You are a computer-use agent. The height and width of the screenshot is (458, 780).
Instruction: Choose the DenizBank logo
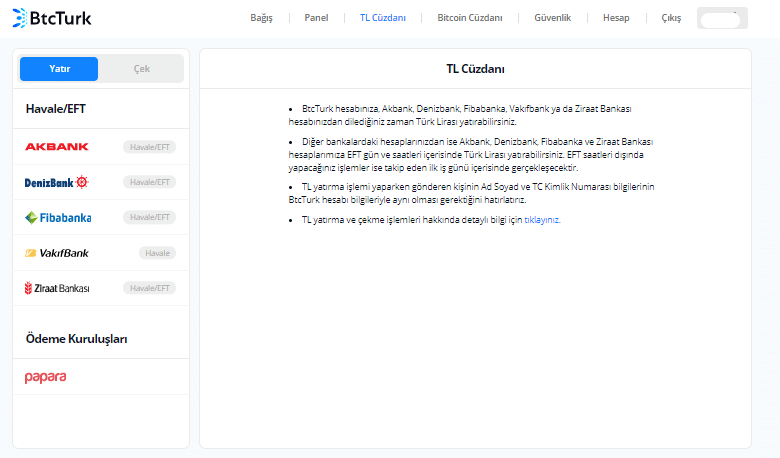(57, 182)
